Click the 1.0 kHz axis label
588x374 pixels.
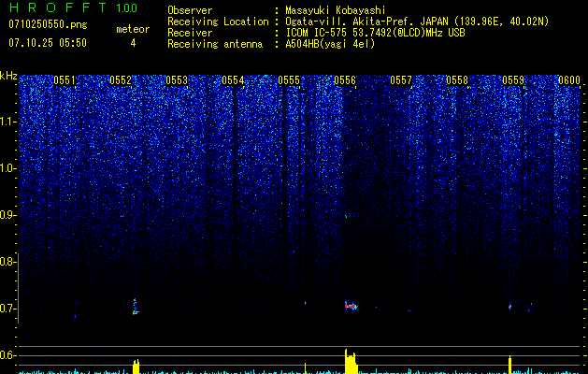click(8, 168)
